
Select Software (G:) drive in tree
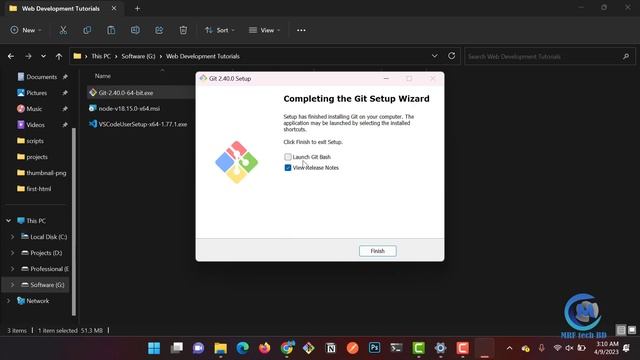[47, 285]
